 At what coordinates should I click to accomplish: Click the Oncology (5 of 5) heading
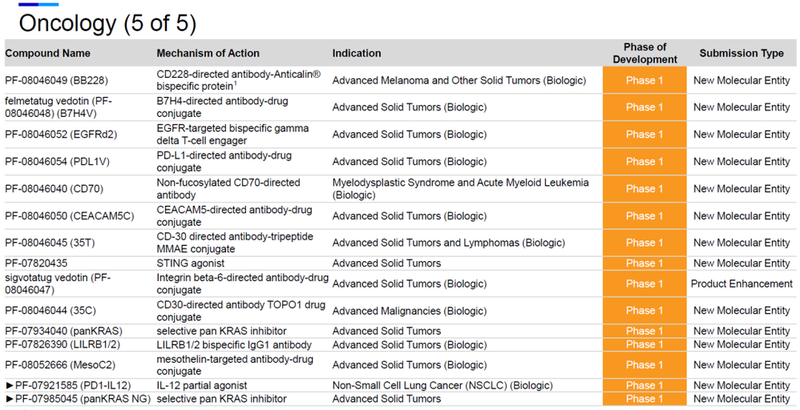point(108,24)
